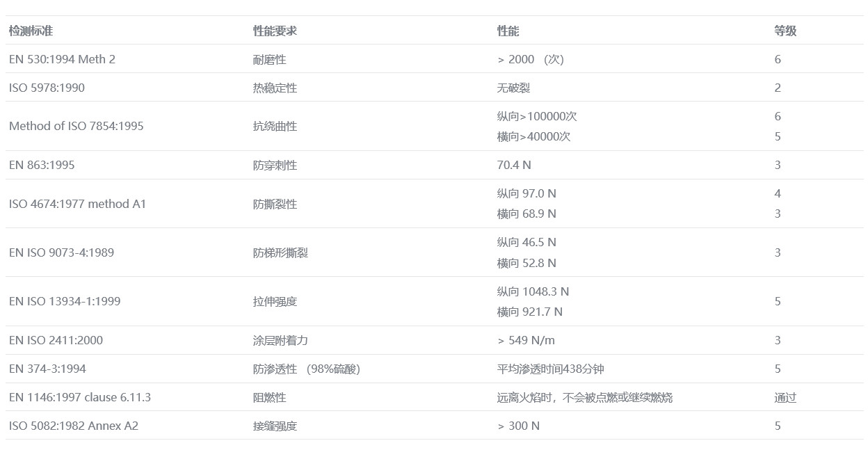Viewport: 868px width, 450px height.
Task: Click the 防撕裂性 requirement cell
Action: click(275, 204)
